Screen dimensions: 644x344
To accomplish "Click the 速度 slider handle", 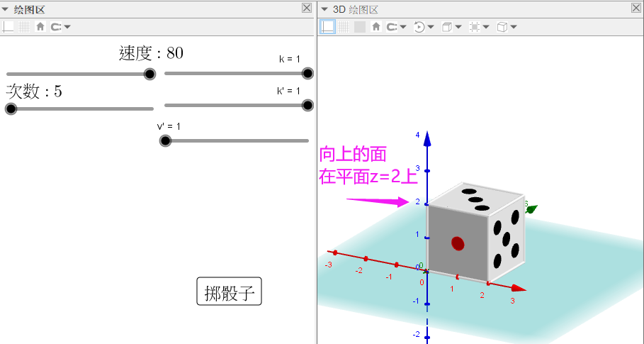I will 150,74.
